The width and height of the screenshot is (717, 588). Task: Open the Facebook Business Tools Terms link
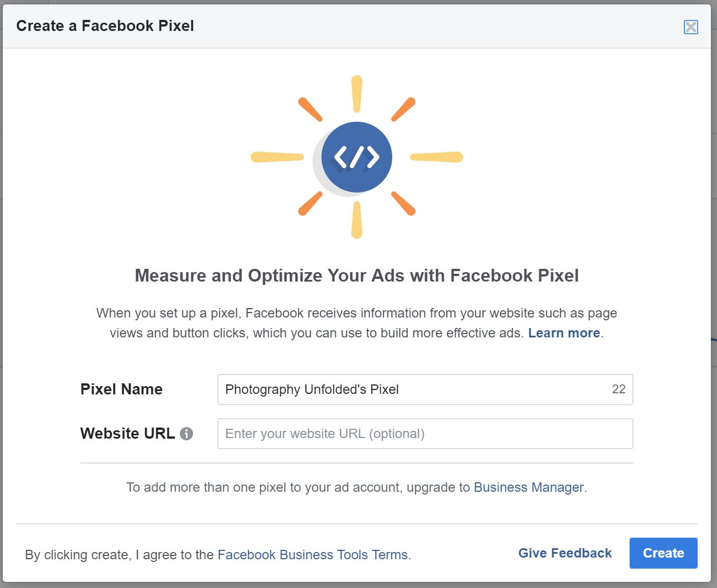[x=313, y=555]
